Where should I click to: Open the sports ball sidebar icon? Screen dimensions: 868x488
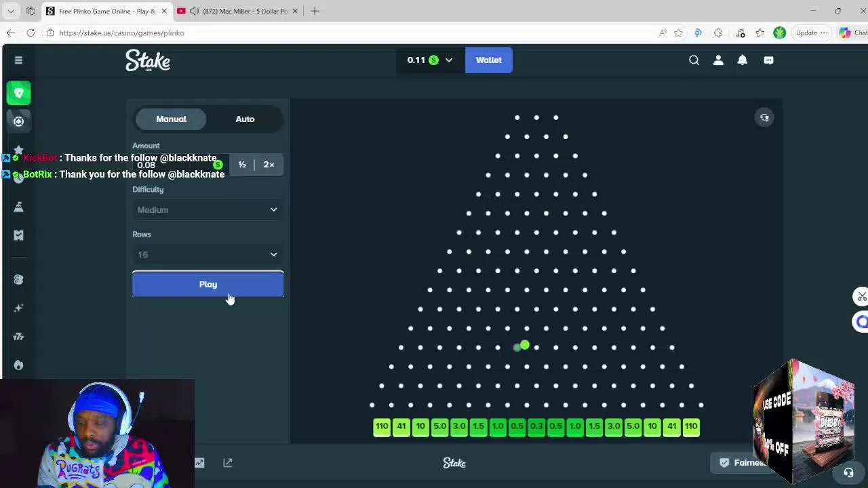[x=18, y=121]
